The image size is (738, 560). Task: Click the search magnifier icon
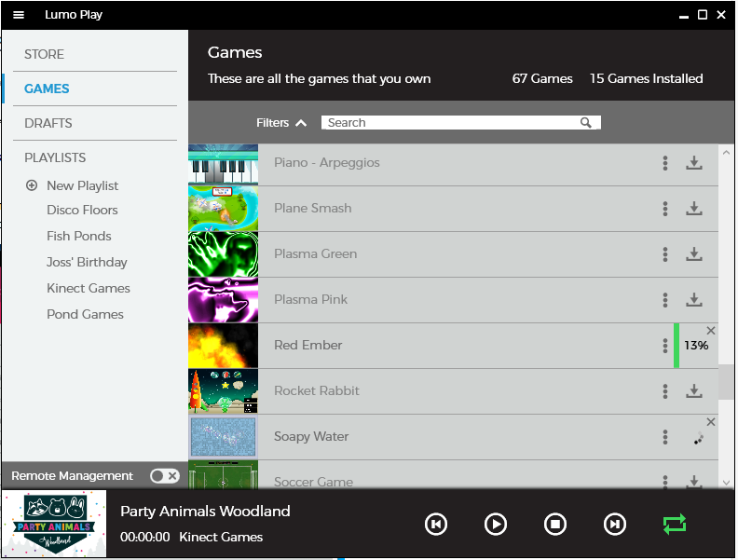[x=585, y=123]
